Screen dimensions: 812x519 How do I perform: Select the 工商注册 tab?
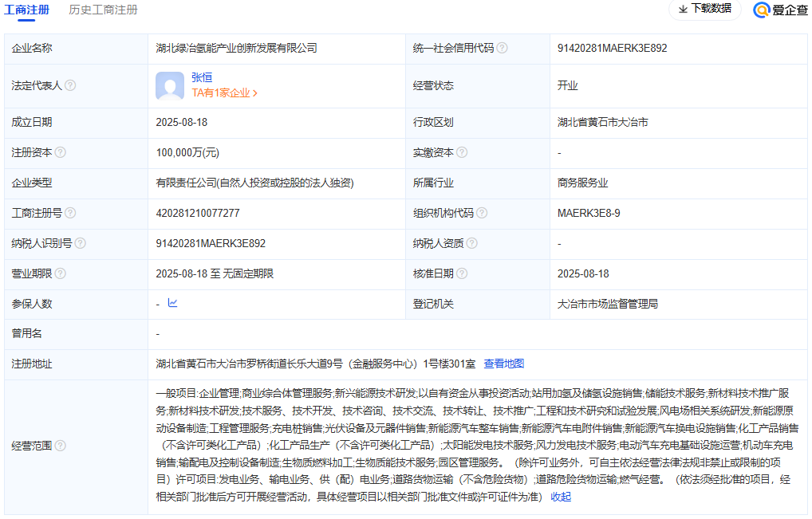point(27,10)
